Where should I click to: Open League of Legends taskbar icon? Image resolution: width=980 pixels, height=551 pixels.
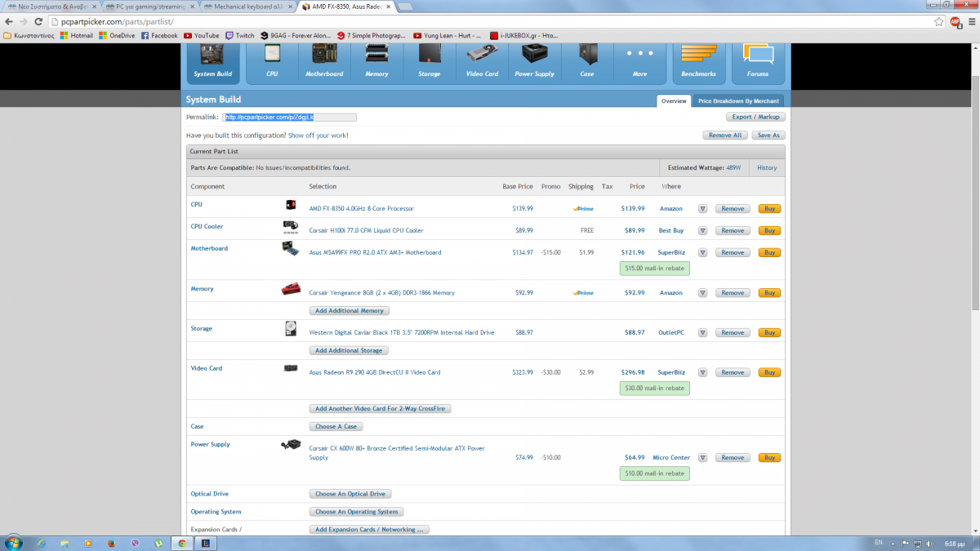coord(205,543)
